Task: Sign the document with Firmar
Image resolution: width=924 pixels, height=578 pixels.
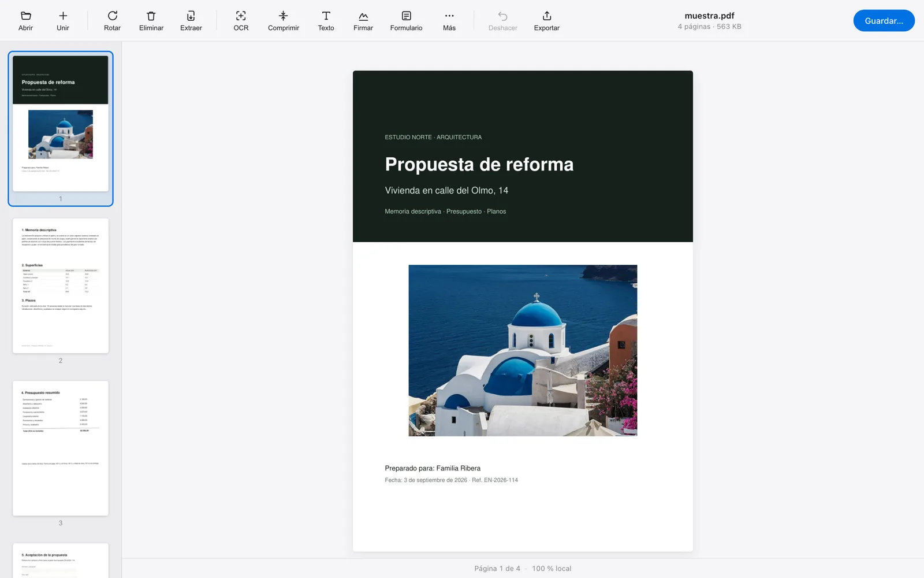Action: pyautogui.click(x=363, y=21)
